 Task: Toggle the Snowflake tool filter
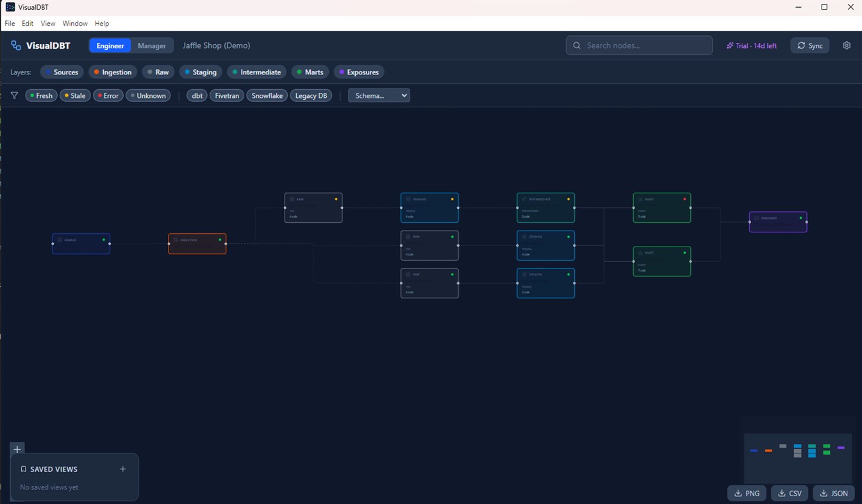(x=267, y=95)
